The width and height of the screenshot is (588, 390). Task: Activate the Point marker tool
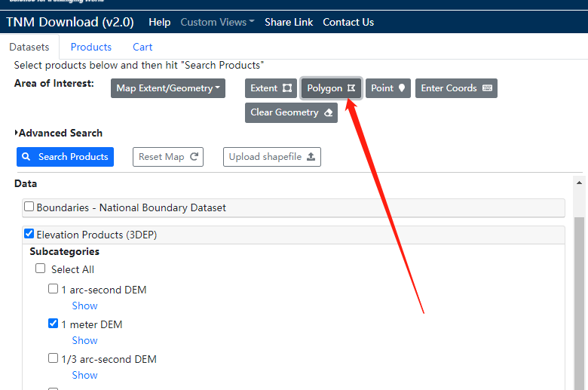pyautogui.click(x=388, y=88)
